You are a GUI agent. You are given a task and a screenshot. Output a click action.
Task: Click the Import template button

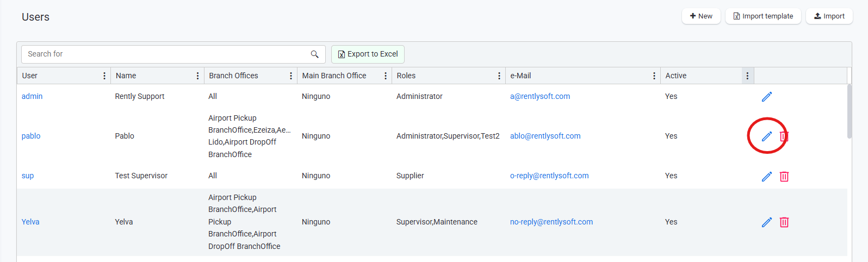coord(763,16)
